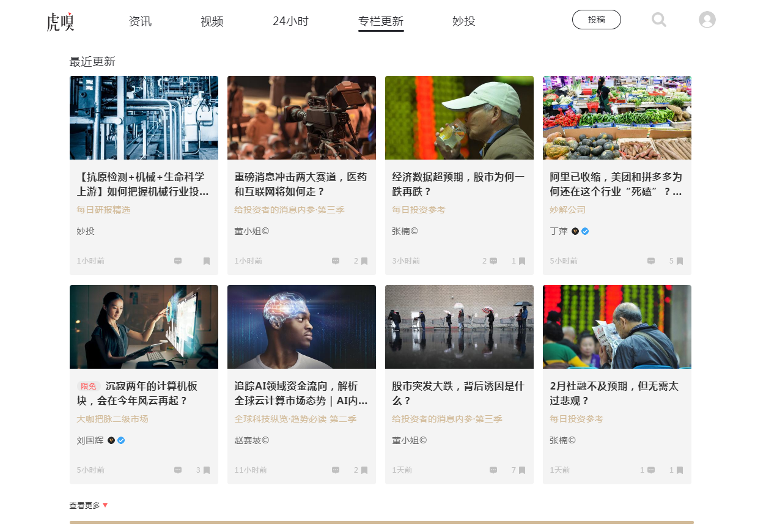Click author name 赵赛坡
Screen dimensions: 766x532
pos(251,440)
